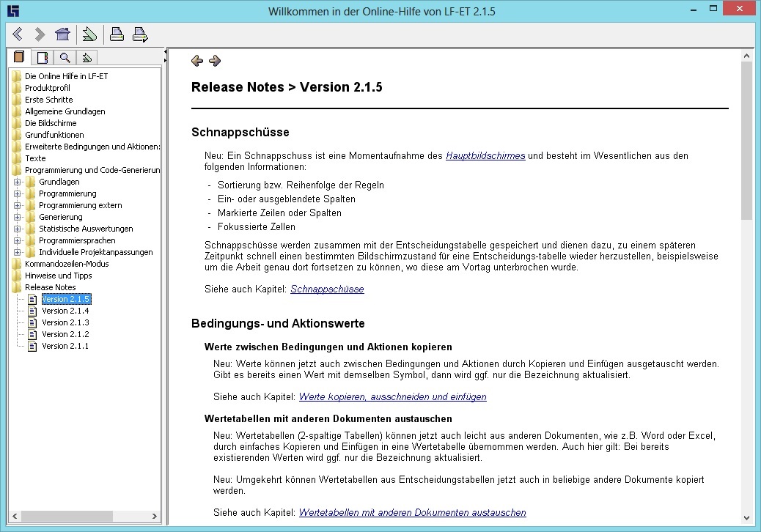Select Version 2.1.5 in the tree
The width and height of the screenshot is (761, 532).
coord(66,299)
